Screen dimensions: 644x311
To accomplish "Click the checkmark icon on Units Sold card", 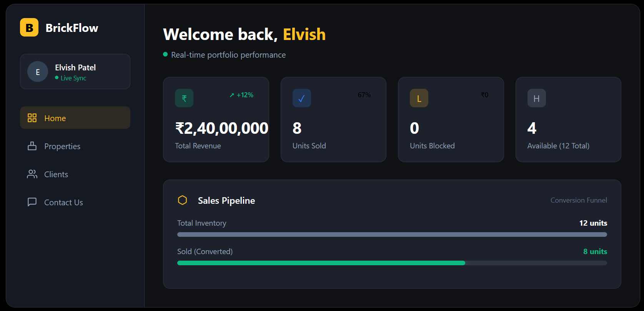I will [301, 98].
